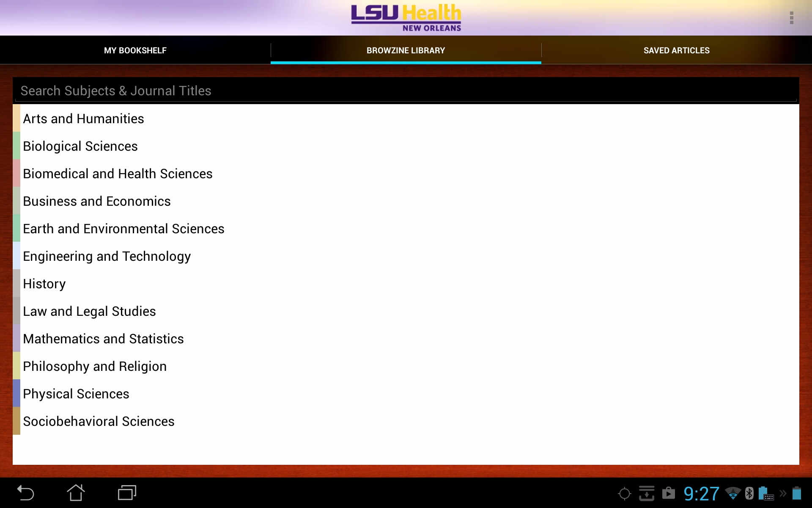This screenshot has width=812, height=508.
Task: Tap the tan swatch beside Sociobehavioral Sciences
Action: (x=16, y=421)
